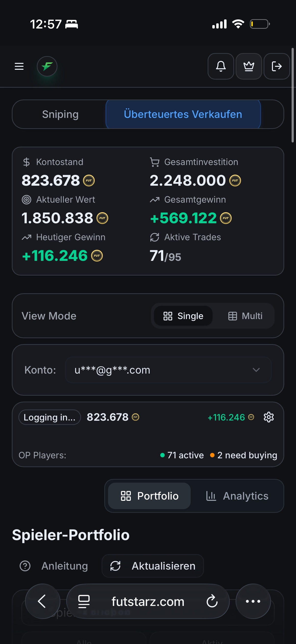Open notifications bell
The image size is (296, 644).
[221, 66]
